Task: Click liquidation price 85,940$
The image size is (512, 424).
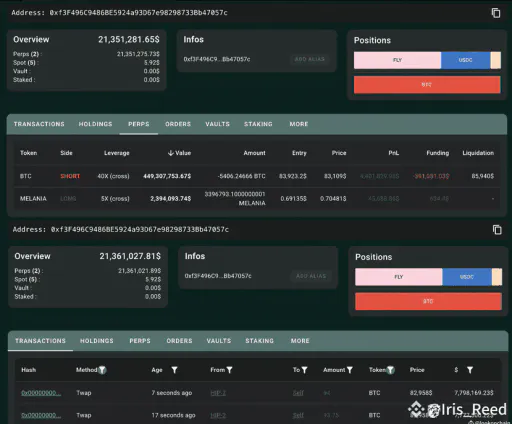Action: pos(483,176)
